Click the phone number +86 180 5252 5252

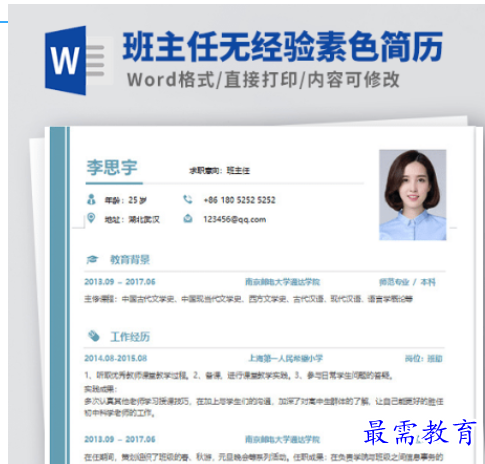[x=239, y=200]
